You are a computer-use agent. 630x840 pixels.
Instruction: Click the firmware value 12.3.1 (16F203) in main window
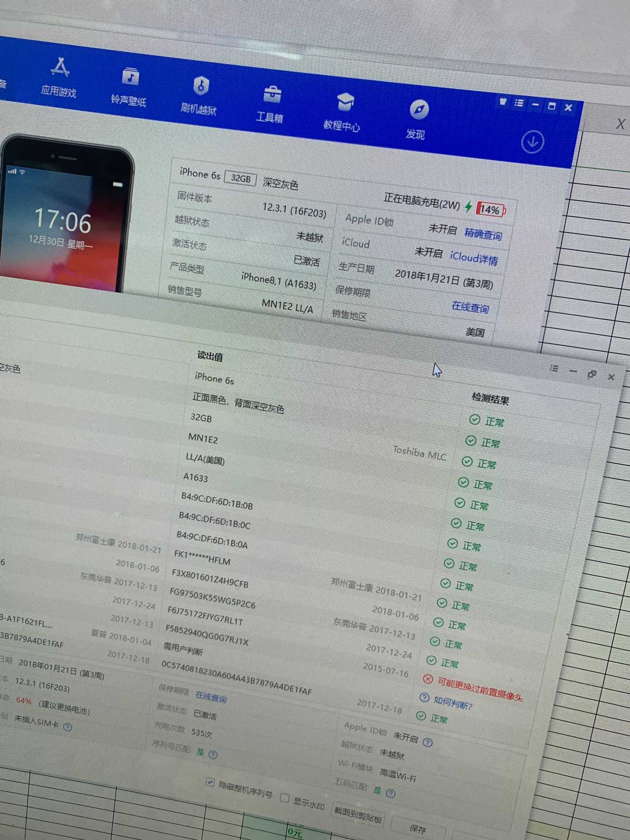pyautogui.click(x=294, y=210)
